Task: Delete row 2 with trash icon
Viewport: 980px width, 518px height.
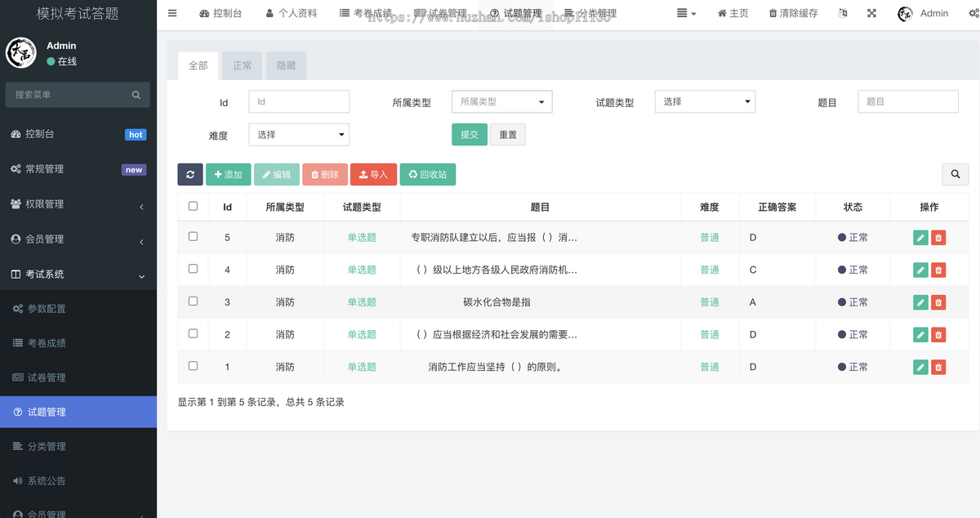Action: (x=938, y=335)
